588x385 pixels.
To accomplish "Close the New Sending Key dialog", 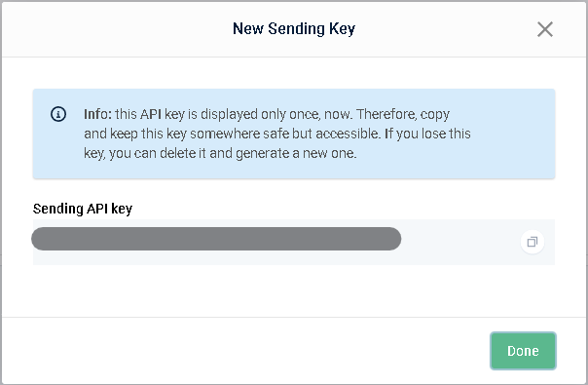I will tap(545, 29).
